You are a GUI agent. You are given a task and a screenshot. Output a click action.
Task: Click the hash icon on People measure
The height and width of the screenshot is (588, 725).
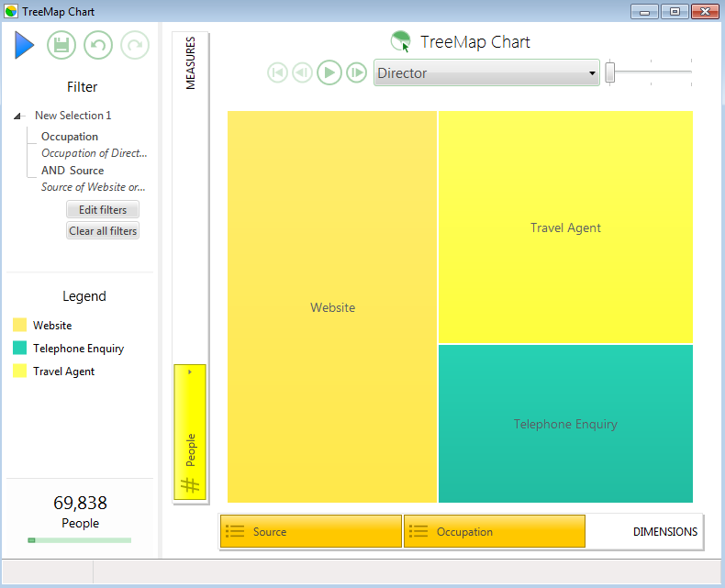pyautogui.click(x=190, y=485)
